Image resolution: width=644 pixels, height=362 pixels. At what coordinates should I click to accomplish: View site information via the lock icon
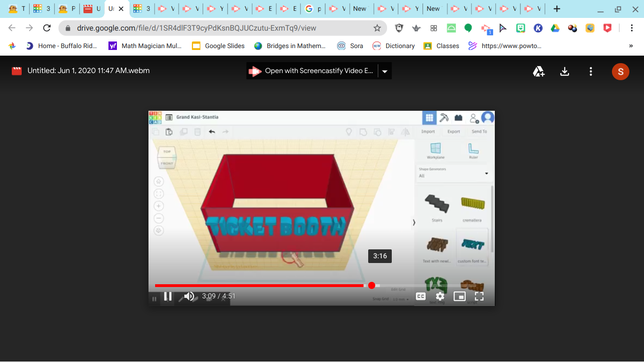point(68,28)
